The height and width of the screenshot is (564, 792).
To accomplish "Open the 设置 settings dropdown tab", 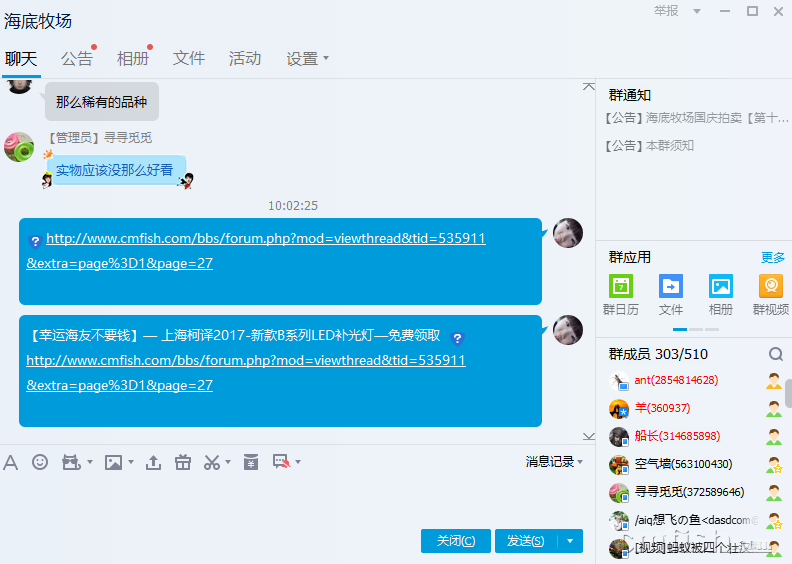I will pos(308,59).
